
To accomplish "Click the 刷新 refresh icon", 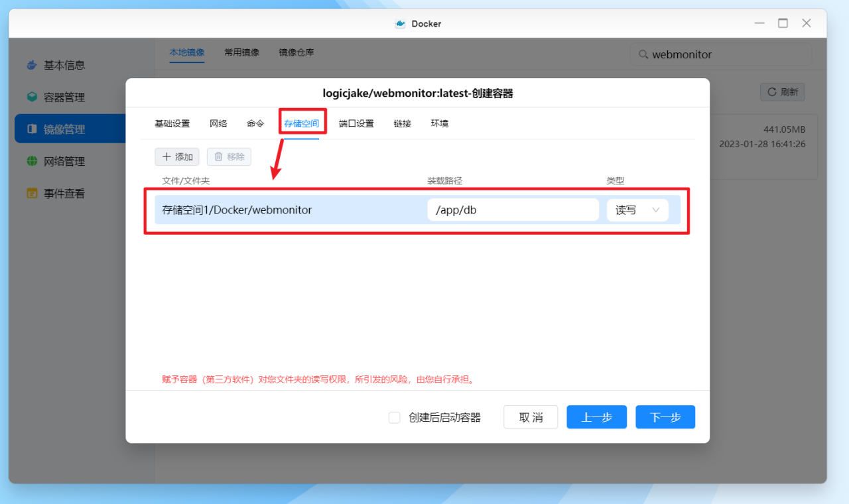I will point(772,92).
